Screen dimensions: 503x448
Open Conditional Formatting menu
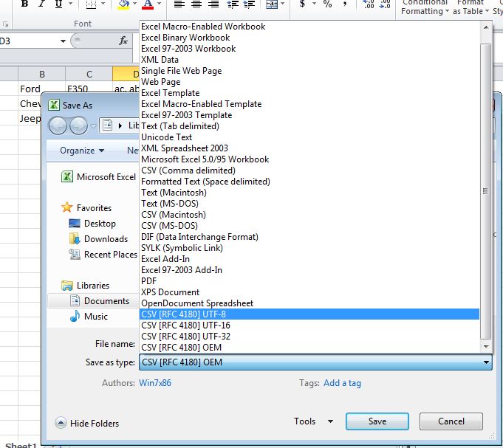pyautogui.click(x=425, y=7)
